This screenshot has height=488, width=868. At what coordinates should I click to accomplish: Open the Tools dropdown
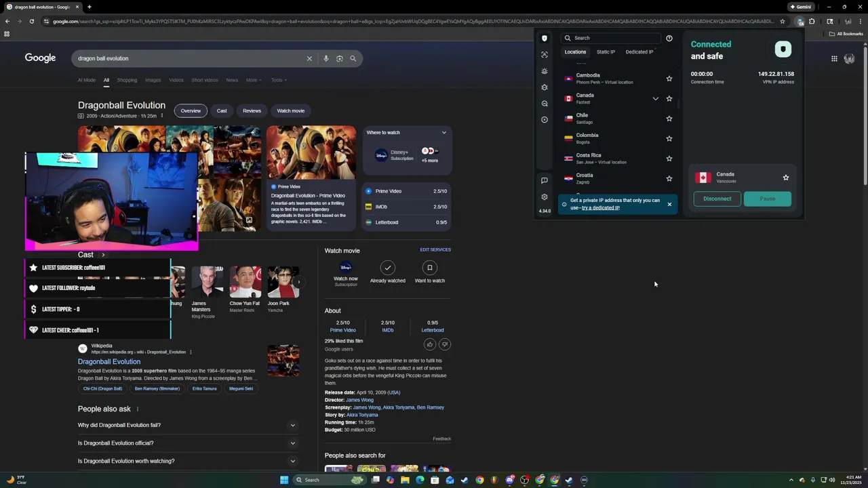click(x=279, y=80)
